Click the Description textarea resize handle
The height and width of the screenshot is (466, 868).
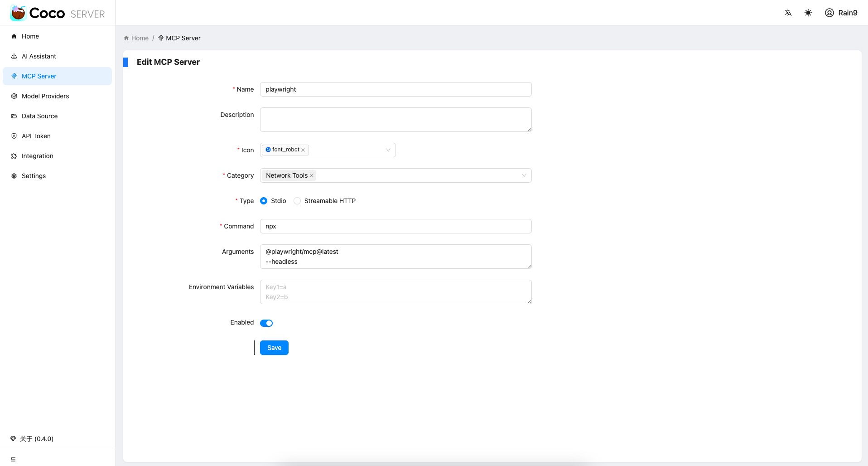529,129
